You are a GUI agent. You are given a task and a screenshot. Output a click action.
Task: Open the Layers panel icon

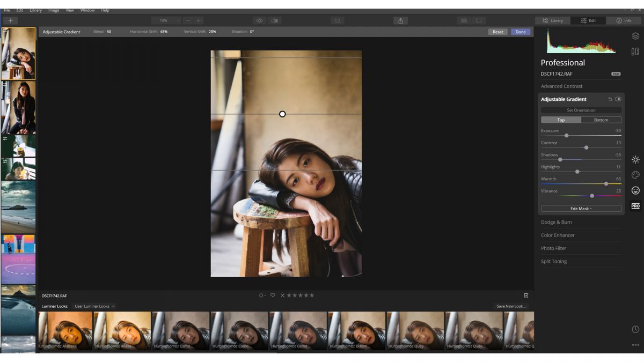(x=635, y=36)
